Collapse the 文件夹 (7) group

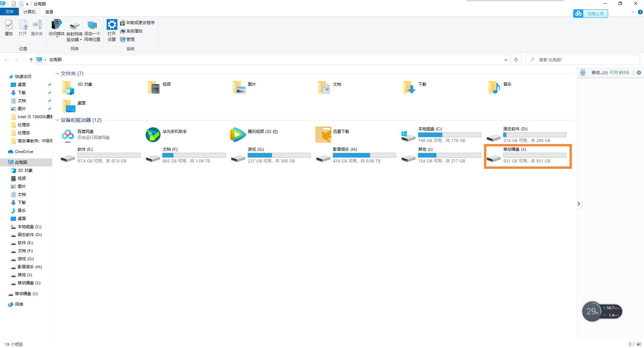tap(57, 74)
